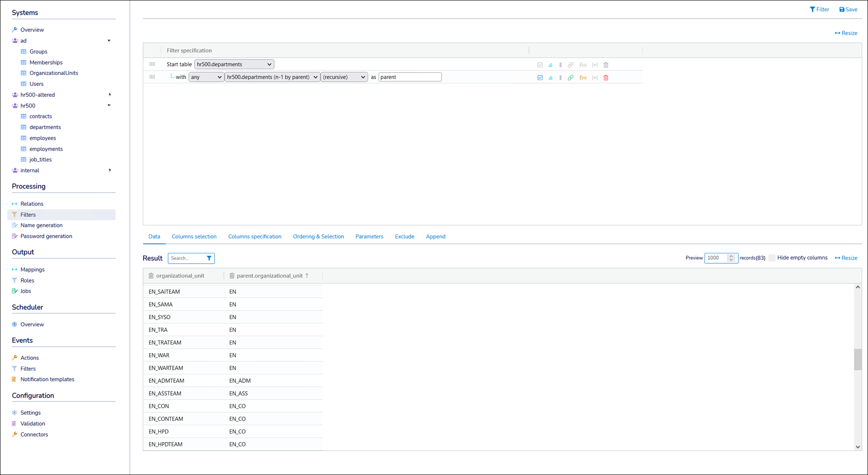Click the results table vertical scrollbar thumb
The image size is (868, 475).
[x=858, y=359]
